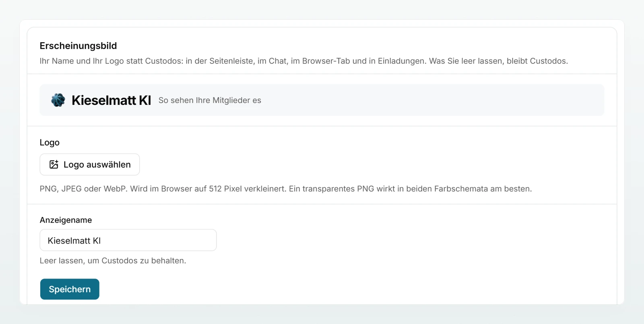The image size is (644, 324).
Task: Click the Anzeigename label
Action: tap(66, 220)
